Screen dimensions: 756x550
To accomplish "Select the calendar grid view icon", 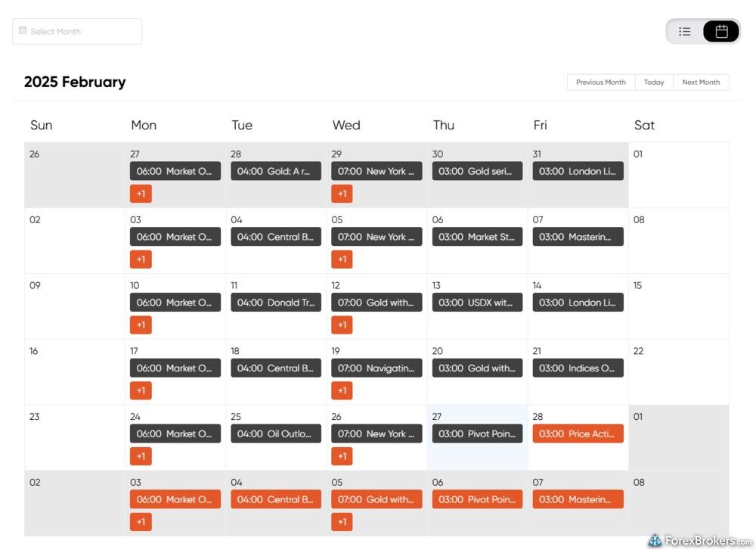I will (721, 31).
